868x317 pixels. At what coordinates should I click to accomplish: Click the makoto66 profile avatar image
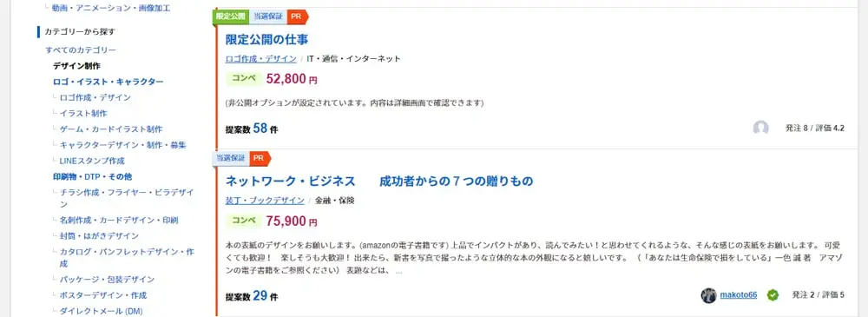[x=708, y=295]
